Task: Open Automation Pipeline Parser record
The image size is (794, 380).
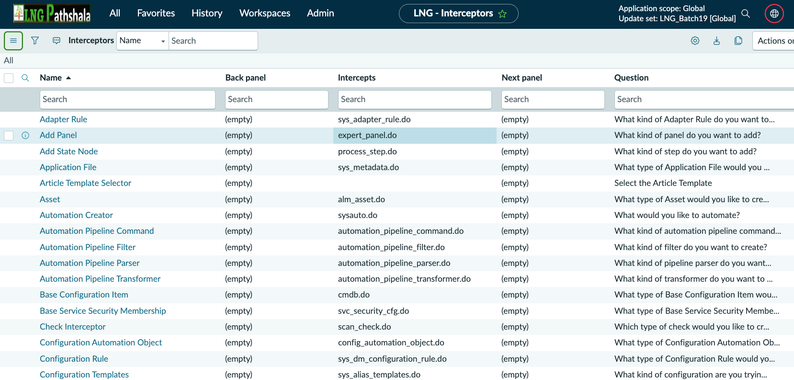Action: (x=90, y=263)
